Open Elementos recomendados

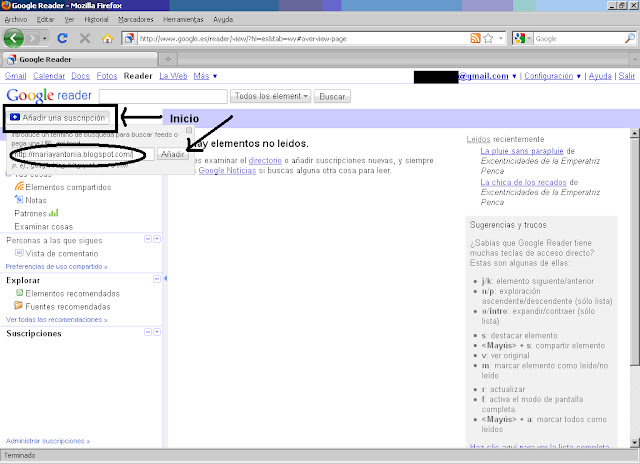(68, 293)
